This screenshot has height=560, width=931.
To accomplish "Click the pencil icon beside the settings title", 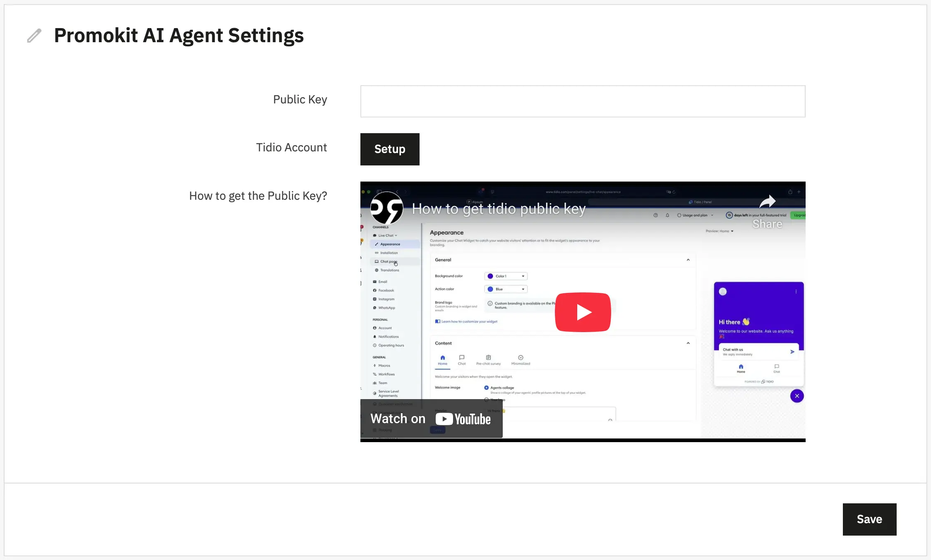I will (34, 36).
